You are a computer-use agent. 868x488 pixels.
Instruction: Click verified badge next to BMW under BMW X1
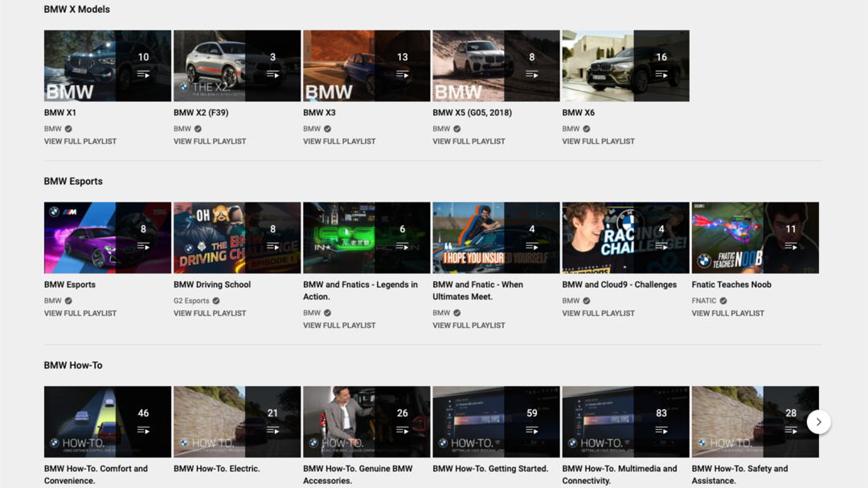coord(68,129)
